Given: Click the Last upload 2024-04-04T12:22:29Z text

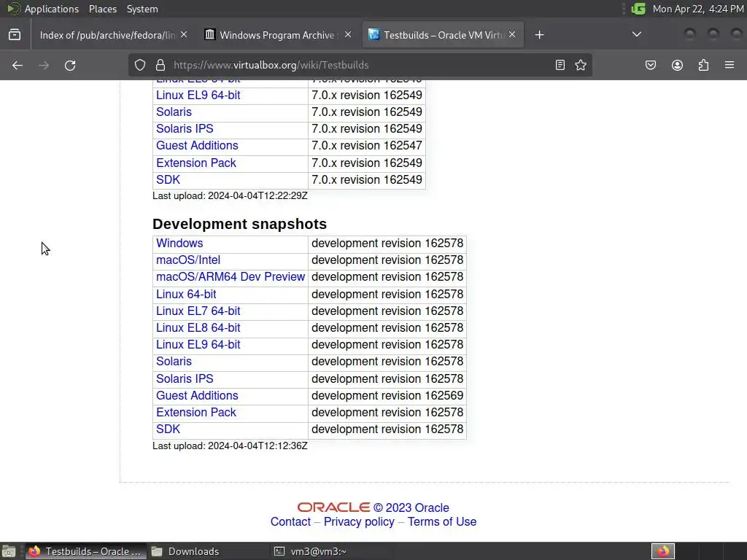Looking at the screenshot, I should pos(230,195).
